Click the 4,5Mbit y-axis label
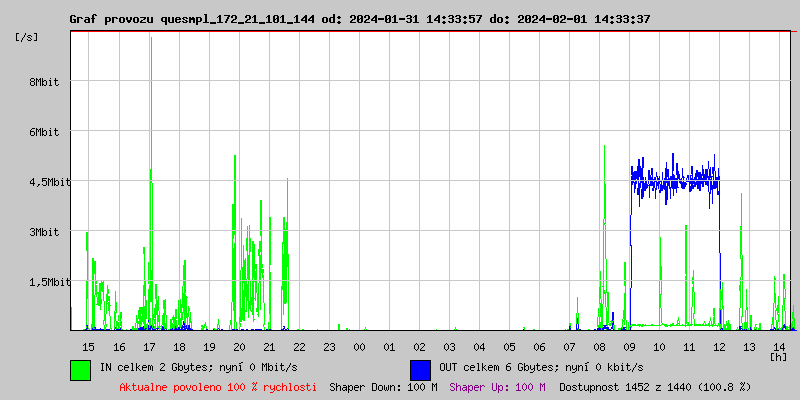The image size is (800, 400). point(49,182)
